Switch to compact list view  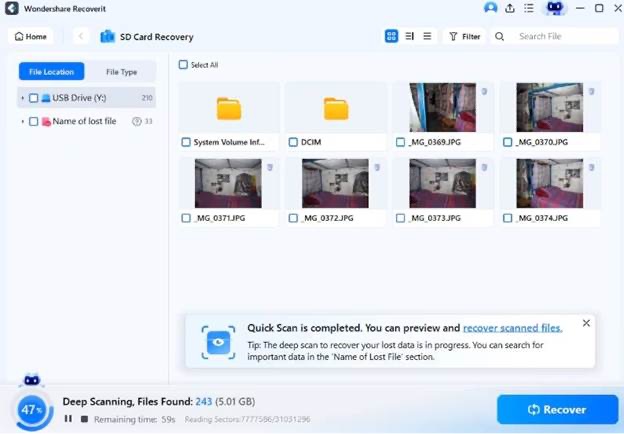tap(427, 36)
